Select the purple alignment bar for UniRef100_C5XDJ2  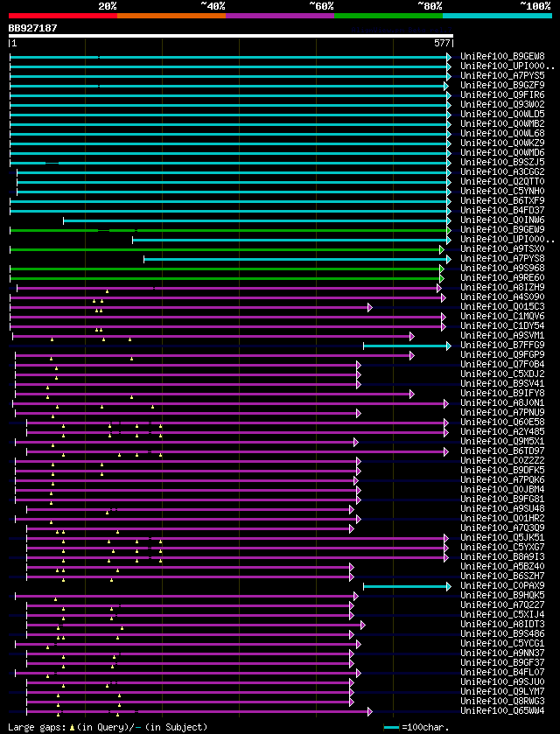tap(185, 374)
